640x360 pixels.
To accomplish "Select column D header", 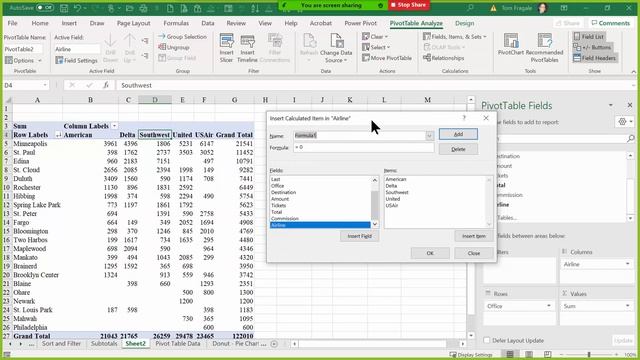I will point(155,100).
